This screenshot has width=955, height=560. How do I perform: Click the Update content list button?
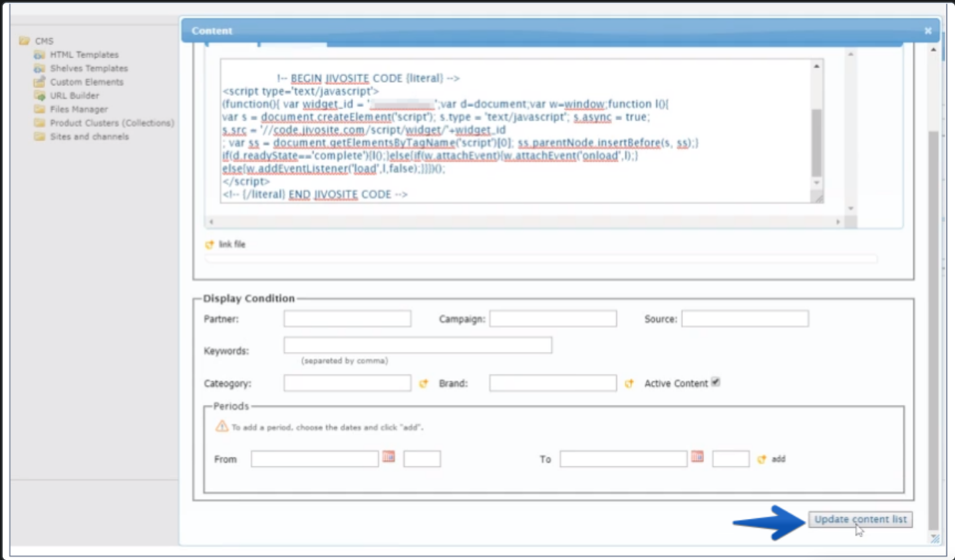[860, 520]
